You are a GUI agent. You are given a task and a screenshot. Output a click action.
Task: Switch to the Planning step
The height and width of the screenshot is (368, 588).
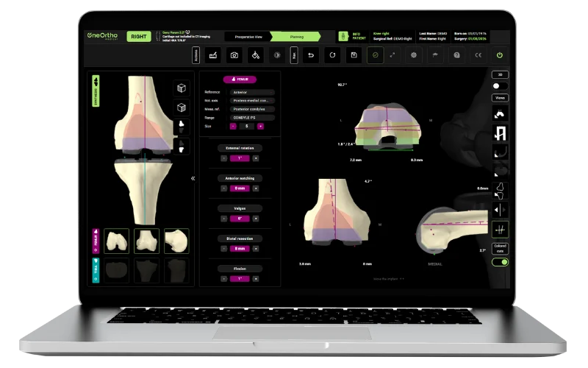[296, 37]
